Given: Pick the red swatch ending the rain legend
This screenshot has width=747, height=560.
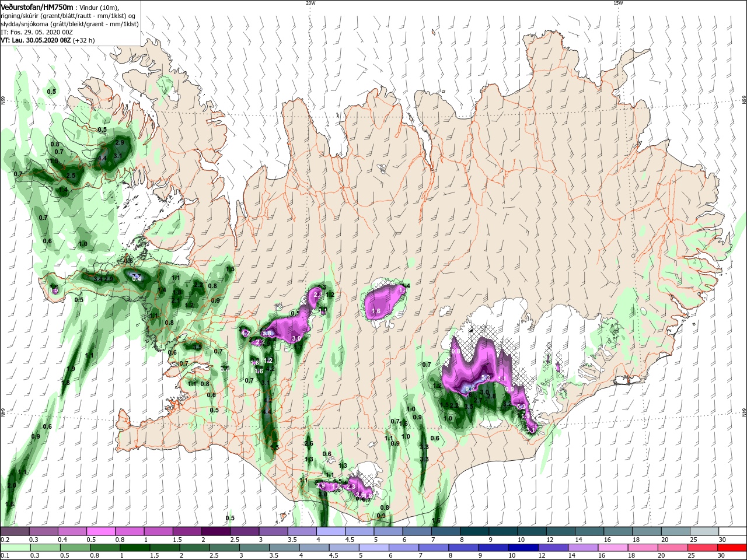Looking at the screenshot, I should (732, 548).
